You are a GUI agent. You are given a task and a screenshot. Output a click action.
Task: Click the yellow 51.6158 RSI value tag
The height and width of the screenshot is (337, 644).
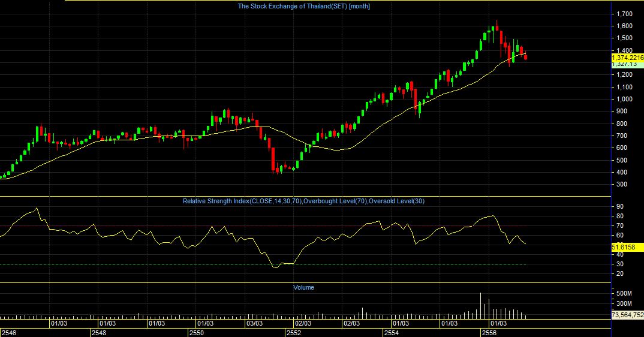pos(628,248)
